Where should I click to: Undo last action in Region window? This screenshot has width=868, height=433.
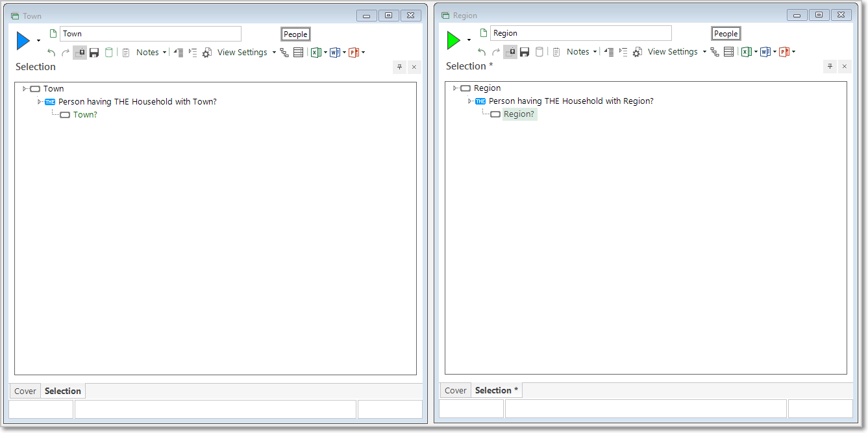pos(482,52)
